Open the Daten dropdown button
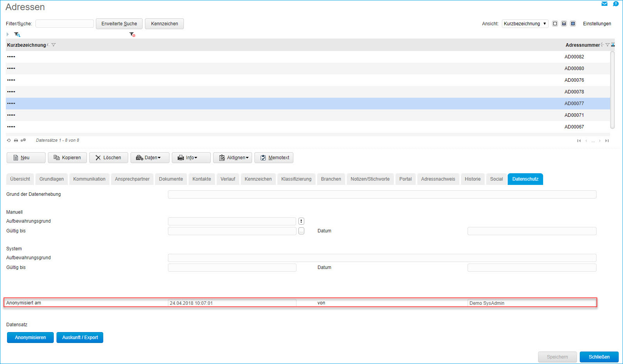The image size is (623, 364). coord(150,158)
